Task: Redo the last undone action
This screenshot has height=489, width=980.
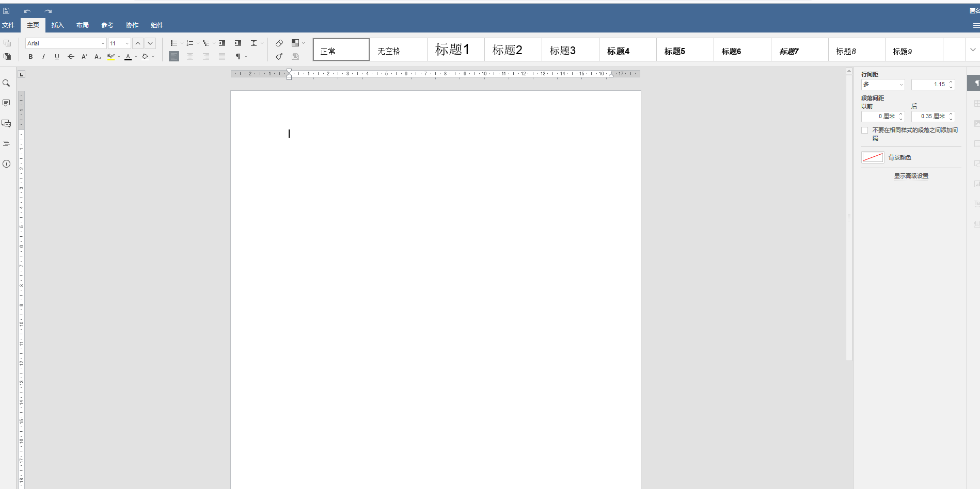Action: pos(48,11)
